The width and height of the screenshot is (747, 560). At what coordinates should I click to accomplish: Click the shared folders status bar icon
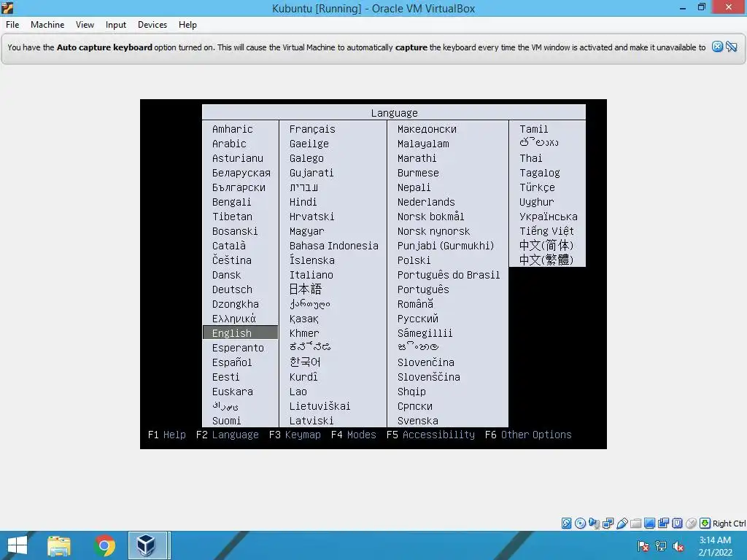pos(635,524)
